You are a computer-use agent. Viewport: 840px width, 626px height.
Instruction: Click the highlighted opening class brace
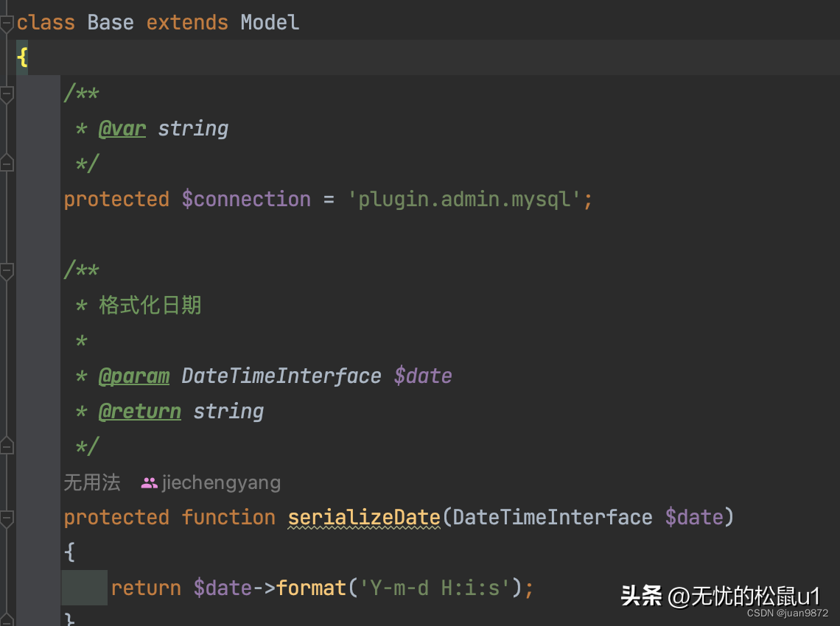pyautogui.click(x=22, y=57)
